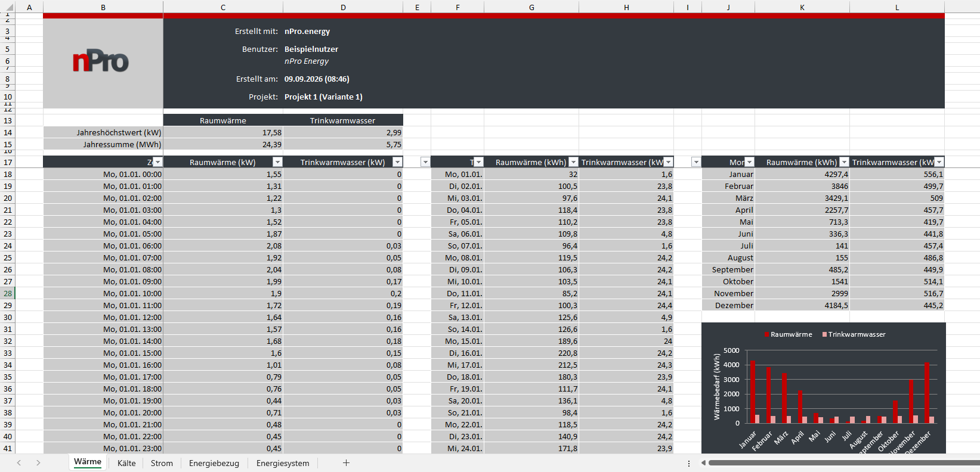This screenshot has width=980, height=472.
Task: Click the red Raumwärme legend swatch
Action: (x=766, y=334)
